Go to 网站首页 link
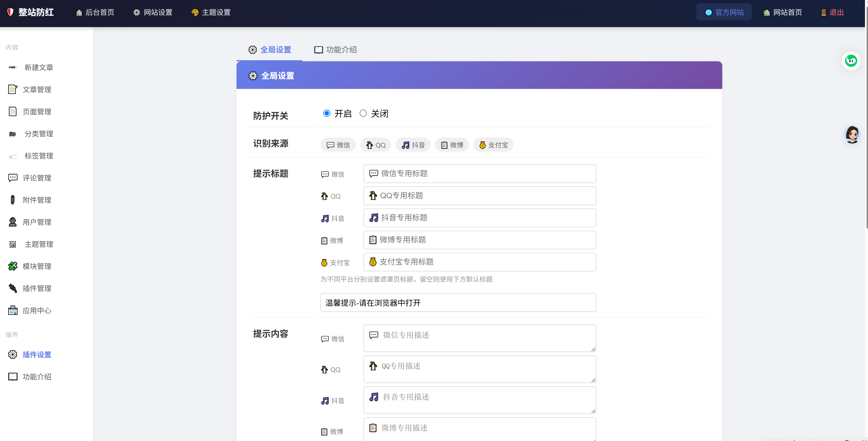 [x=782, y=12]
